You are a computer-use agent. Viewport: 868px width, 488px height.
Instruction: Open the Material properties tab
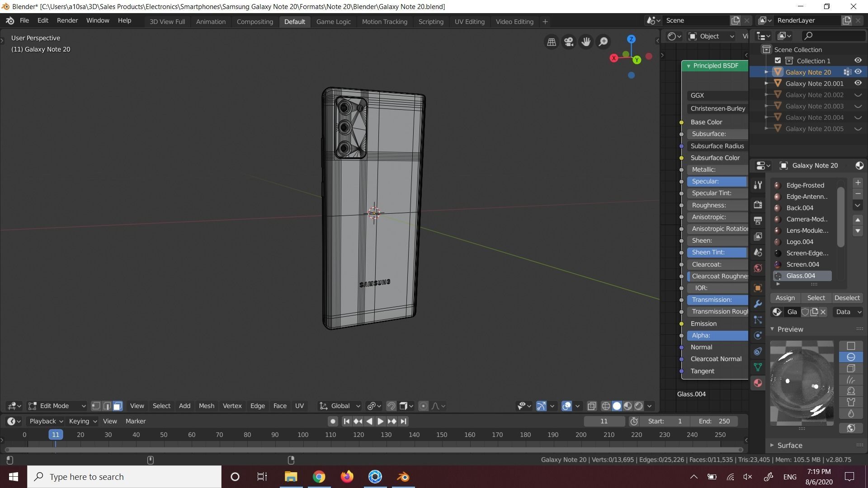pyautogui.click(x=758, y=383)
